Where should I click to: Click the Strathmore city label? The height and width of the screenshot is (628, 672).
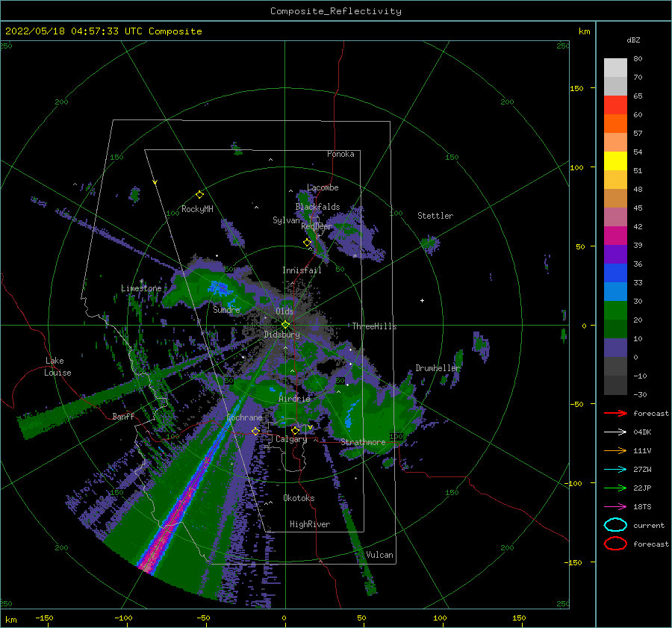(x=363, y=442)
